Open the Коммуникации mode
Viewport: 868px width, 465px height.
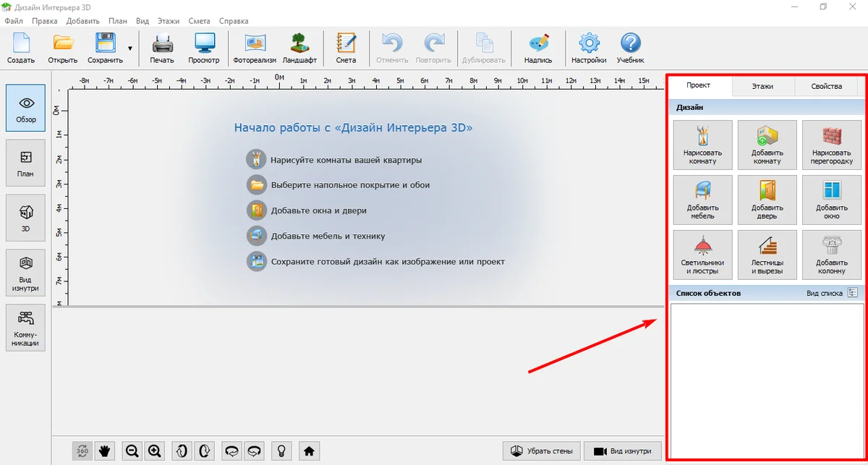(25, 328)
